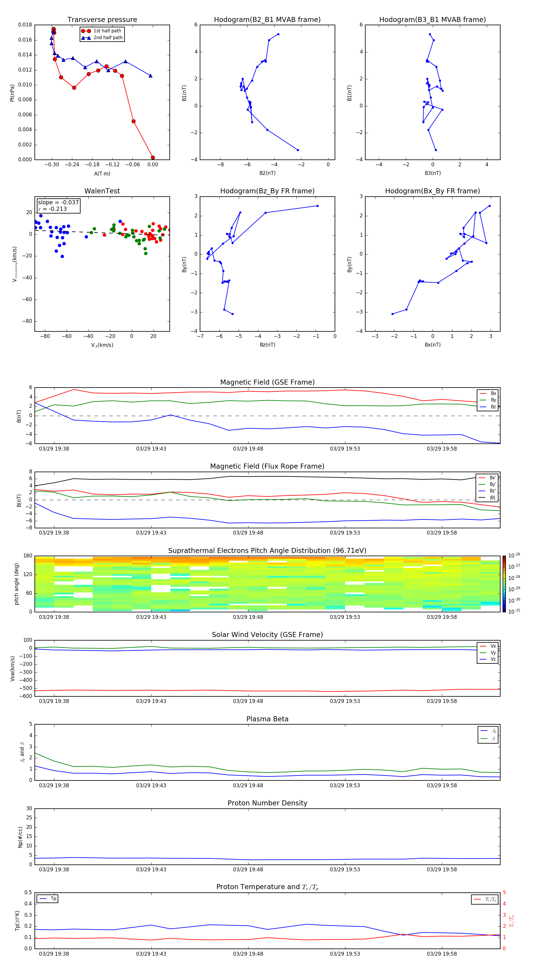
Task: Click the 'Bx(nT)' x-axis label
Action: [432, 345]
